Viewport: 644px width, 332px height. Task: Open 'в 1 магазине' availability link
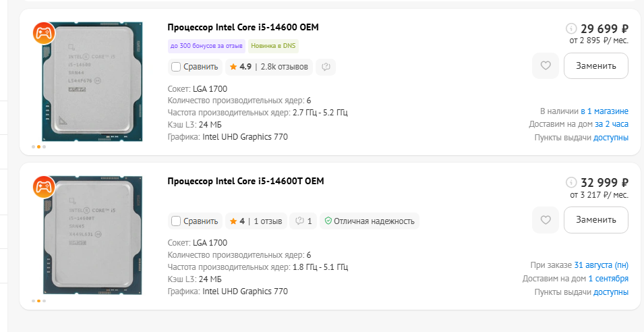coord(605,111)
